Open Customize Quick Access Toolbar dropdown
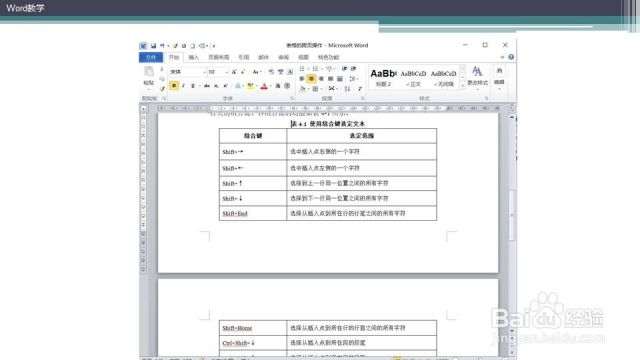 [x=214, y=46]
